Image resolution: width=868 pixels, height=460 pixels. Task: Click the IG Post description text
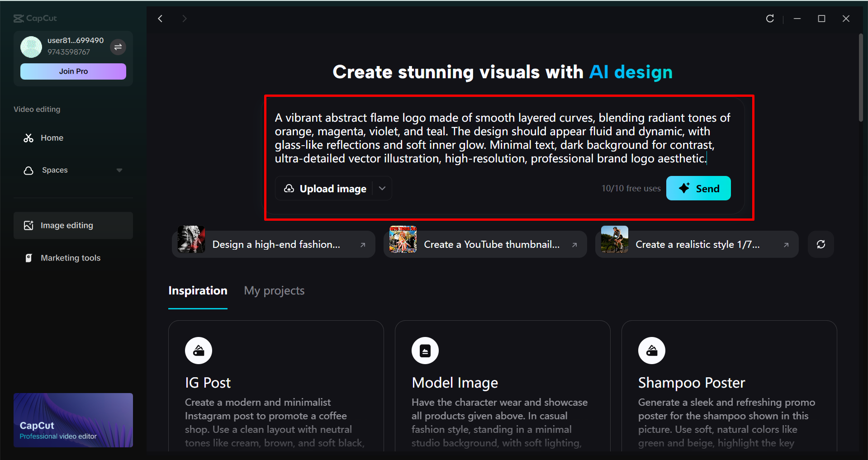pyautogui.click(x=275, y=422)
